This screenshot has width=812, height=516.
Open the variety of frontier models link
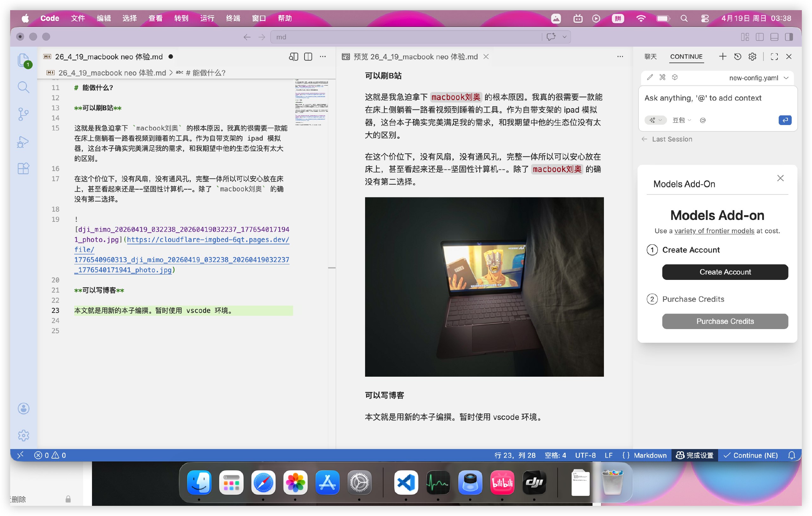(x=714, y=231)
